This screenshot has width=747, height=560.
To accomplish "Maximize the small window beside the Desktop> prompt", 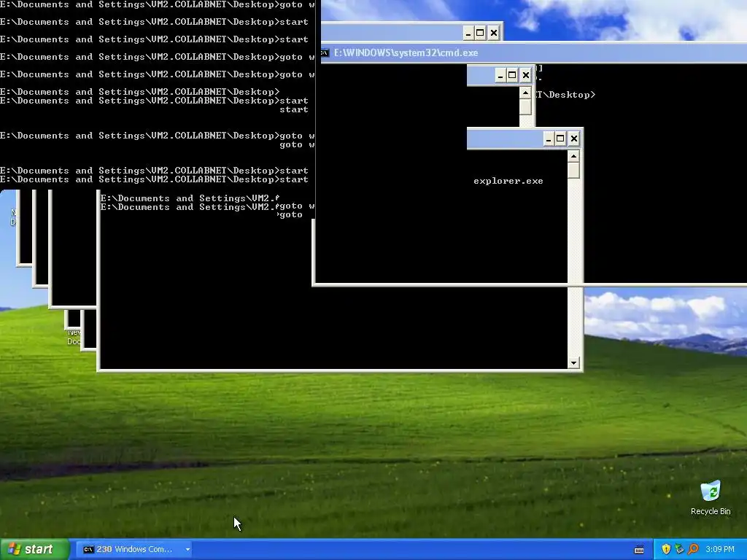I will (x=512, y=75).
